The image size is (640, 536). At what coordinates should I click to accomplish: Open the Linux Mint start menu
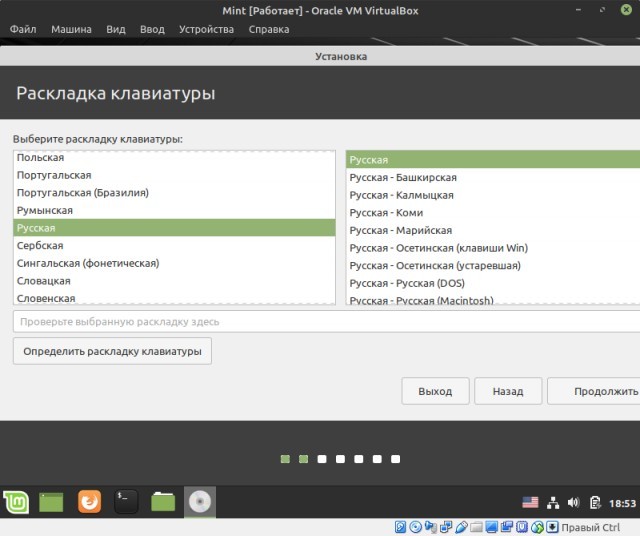point(16,502)
